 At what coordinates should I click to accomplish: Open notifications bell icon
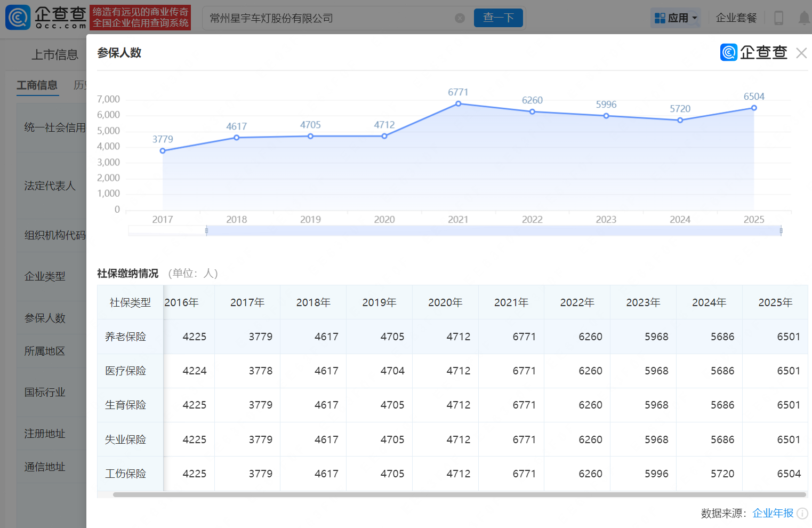click(804, 18)
